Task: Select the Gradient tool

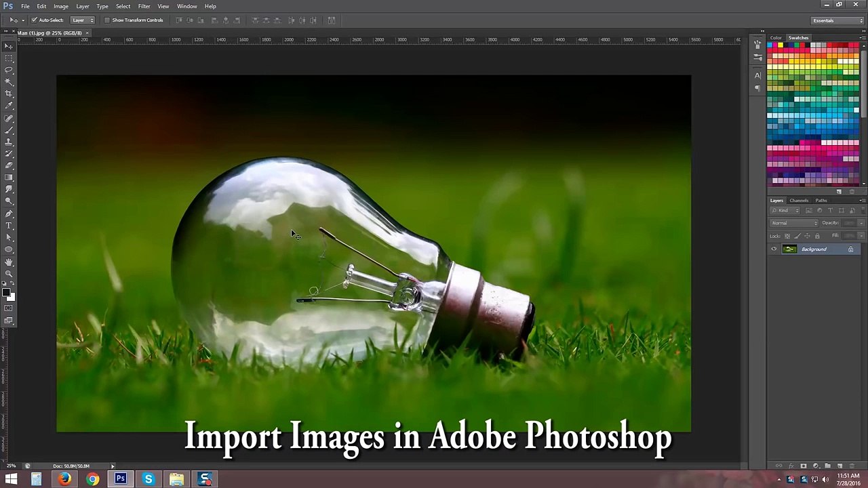Action: point(9,178)
